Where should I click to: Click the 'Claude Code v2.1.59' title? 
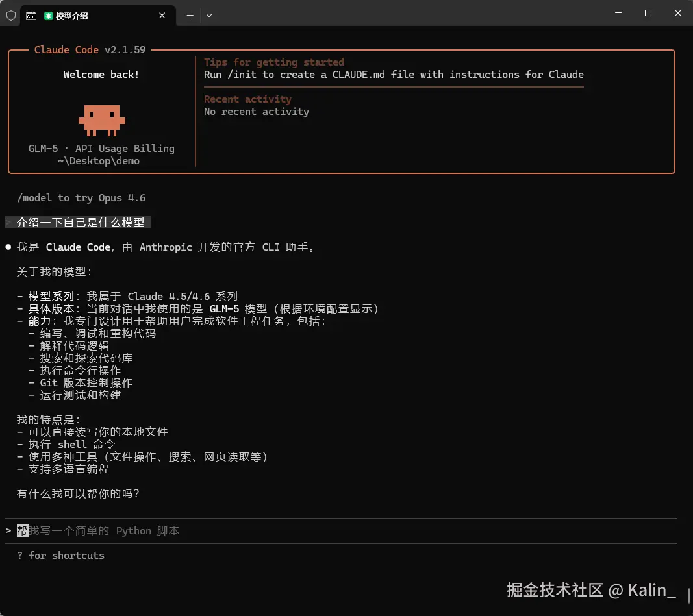tap(90, 49)
